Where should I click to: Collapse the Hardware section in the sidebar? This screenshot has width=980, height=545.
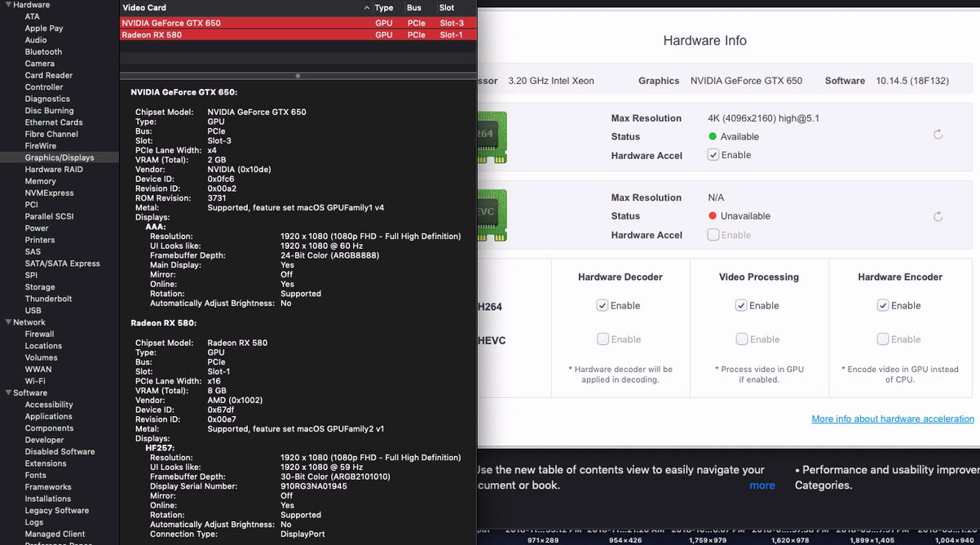8,5
